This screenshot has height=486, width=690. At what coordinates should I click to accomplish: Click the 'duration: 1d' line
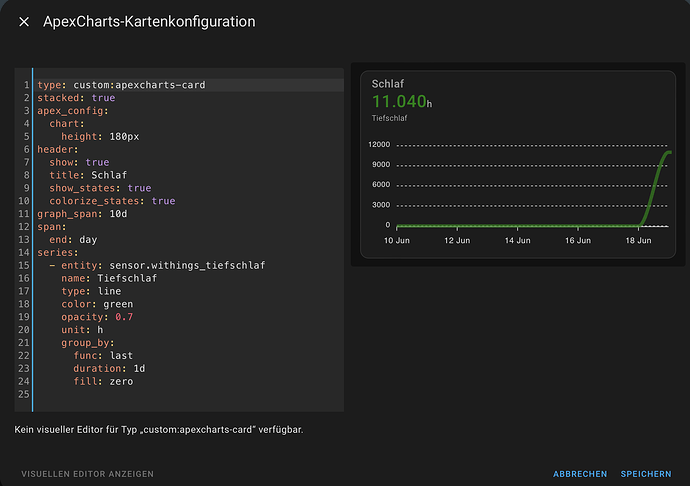pos(109,368)
